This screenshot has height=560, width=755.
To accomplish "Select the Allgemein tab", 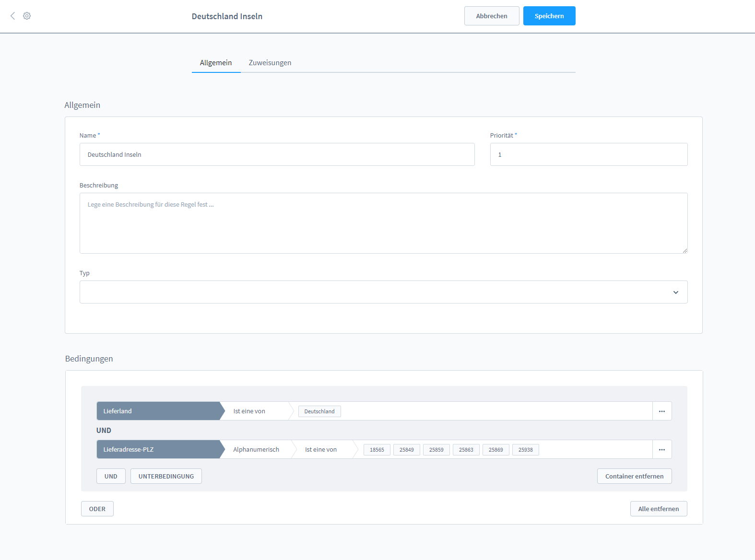I will [x=216, y=63].
